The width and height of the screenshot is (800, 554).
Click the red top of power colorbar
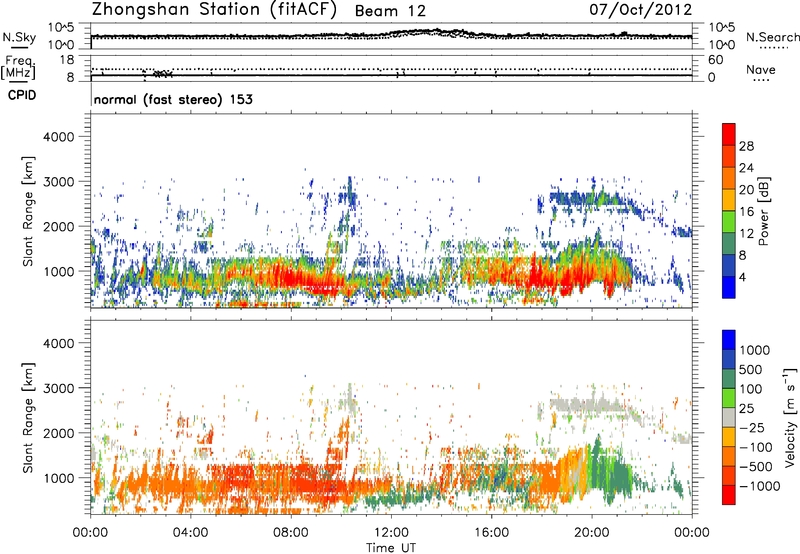tap(729, 134)
